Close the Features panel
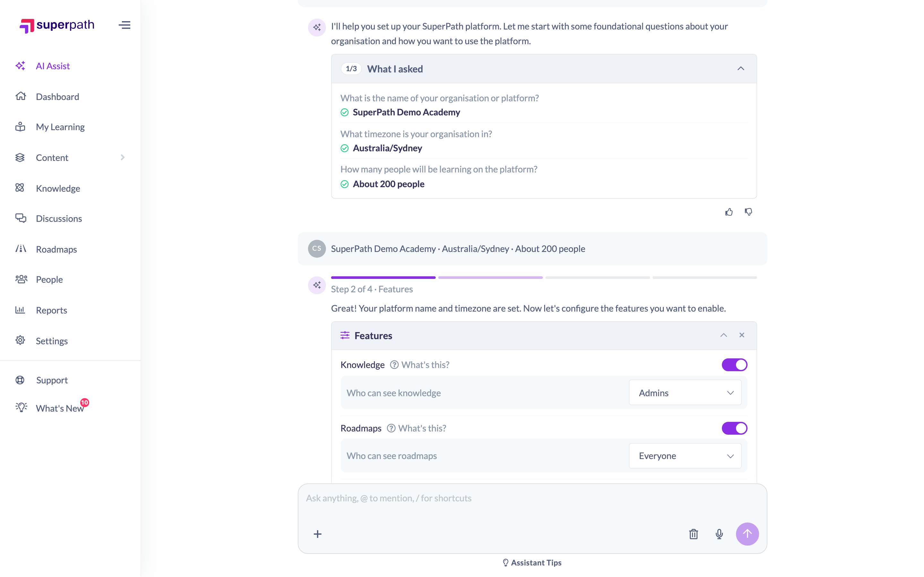 click(742, 335)
